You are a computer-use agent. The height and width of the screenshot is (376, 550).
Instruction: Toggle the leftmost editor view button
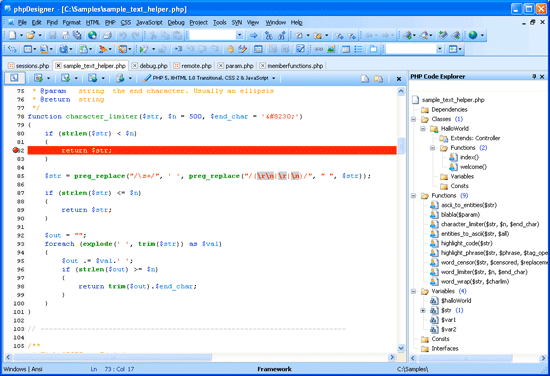(x=14, y=78)
